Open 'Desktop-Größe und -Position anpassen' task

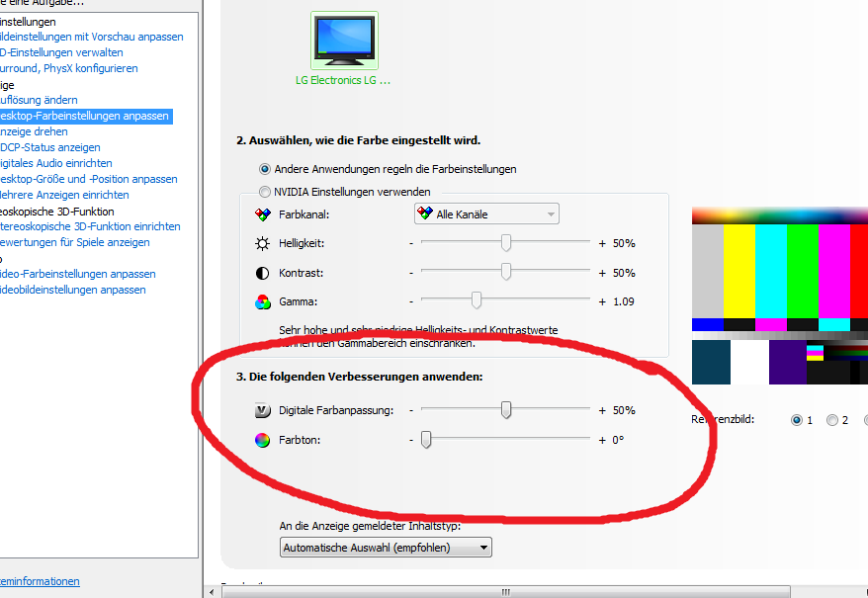[x=89, y=179]
